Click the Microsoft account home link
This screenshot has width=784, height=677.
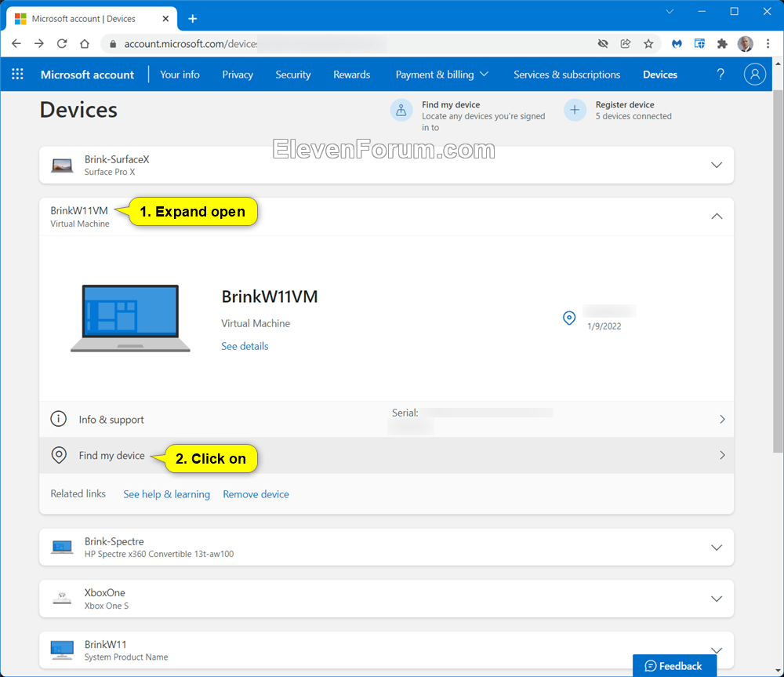click(x=88, y=75)
